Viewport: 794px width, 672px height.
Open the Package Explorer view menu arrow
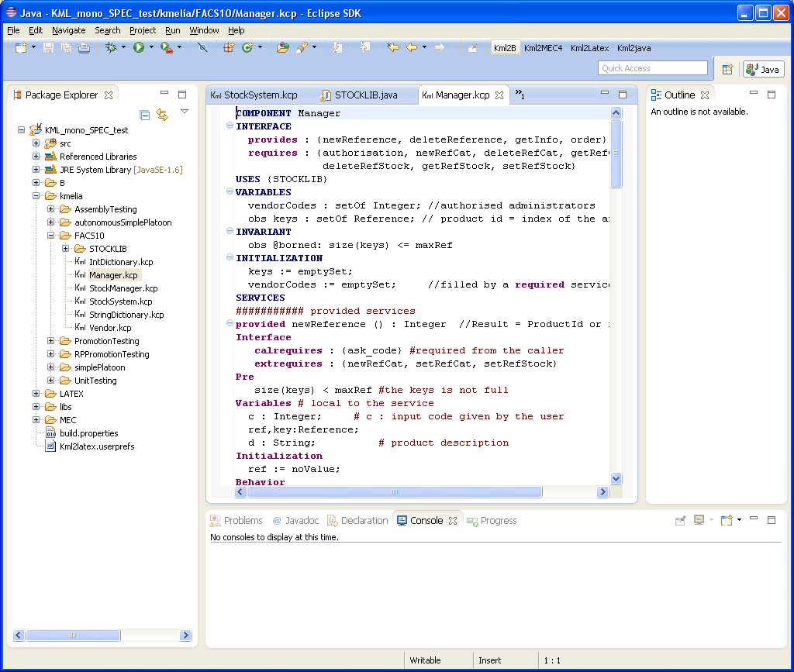(185, 112)
